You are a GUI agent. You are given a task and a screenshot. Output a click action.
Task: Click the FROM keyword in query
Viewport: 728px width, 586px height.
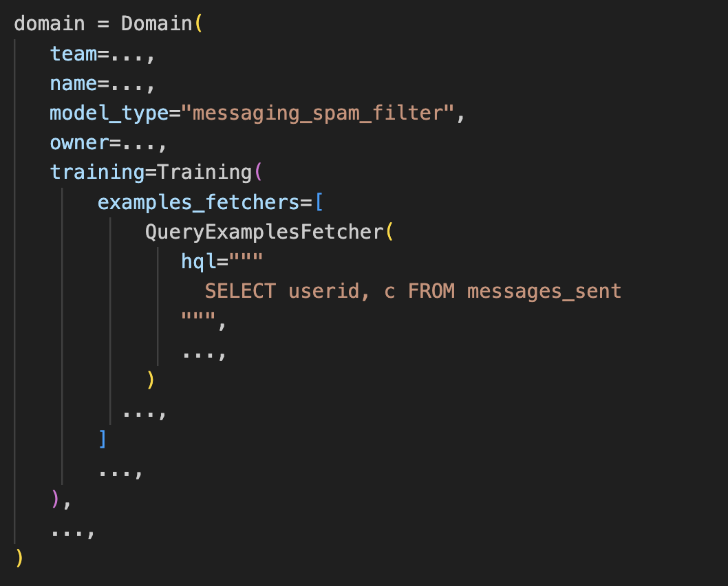431,292
